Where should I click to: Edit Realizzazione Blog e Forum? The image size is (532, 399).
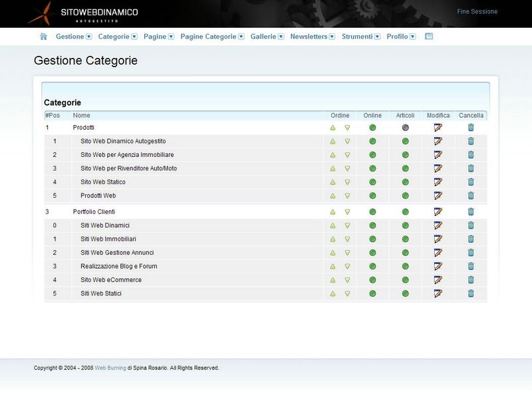tap(438, 266)
